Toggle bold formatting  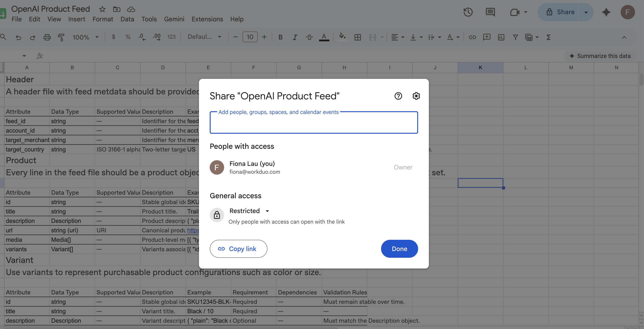[x=280, y=37]
